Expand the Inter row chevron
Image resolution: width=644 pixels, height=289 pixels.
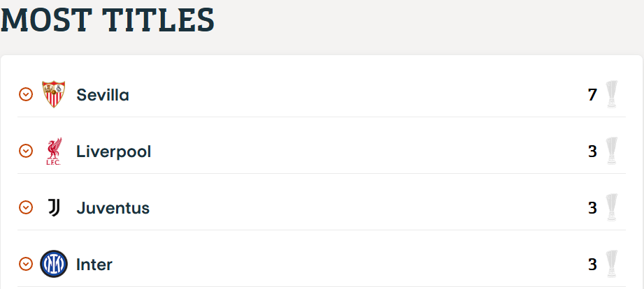26,264
